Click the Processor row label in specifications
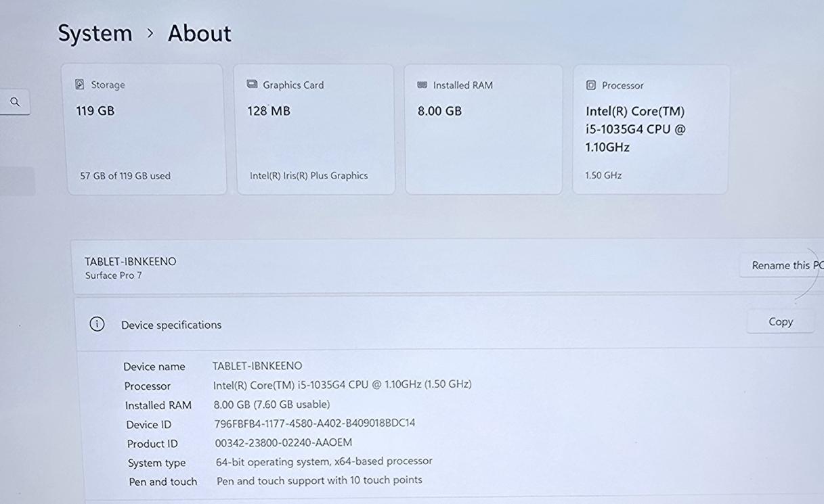824x504 pixels. pyautogui.click(x=148, y=386)
